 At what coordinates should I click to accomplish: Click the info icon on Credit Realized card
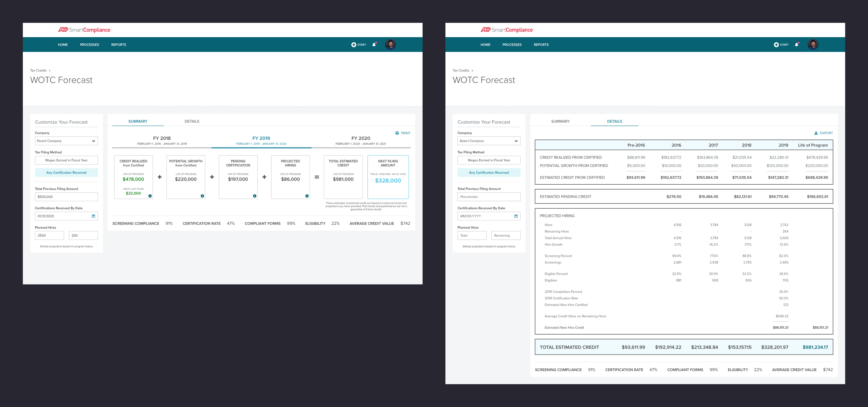pyautogui.click(x=150, y=196)
